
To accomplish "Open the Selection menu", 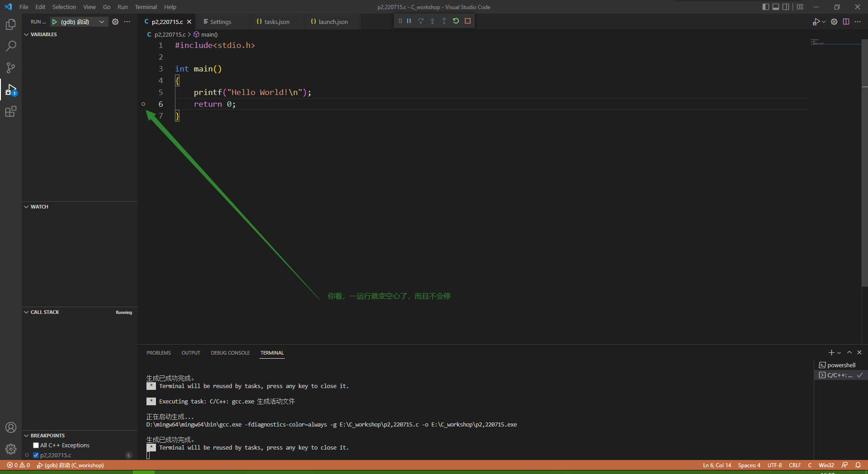I will click(x=64, y=7).
